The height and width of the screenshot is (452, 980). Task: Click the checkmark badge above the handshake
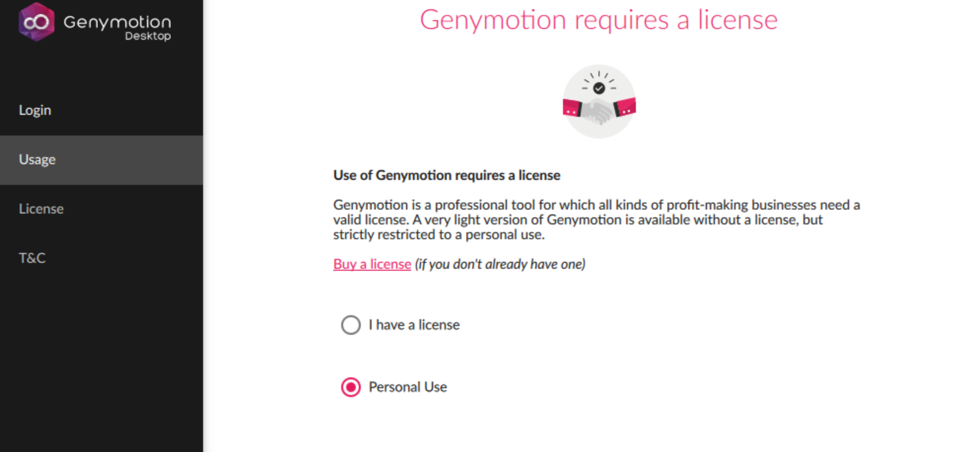[599, 86]
